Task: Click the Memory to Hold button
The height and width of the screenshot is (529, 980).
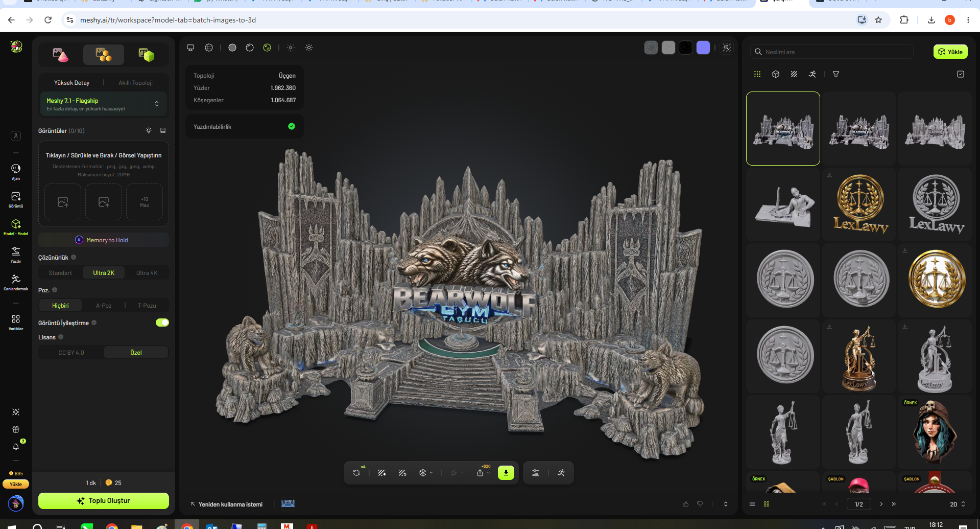Action: (104, 240)
